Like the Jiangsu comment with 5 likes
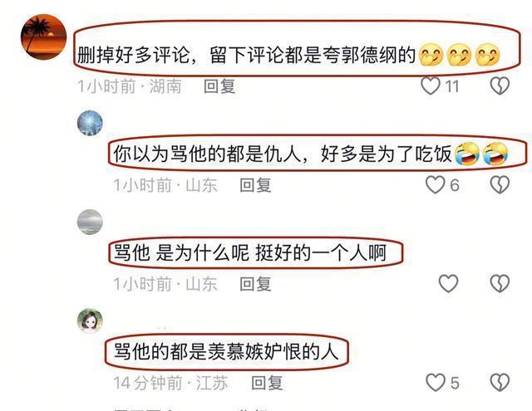 pos(436,383)
